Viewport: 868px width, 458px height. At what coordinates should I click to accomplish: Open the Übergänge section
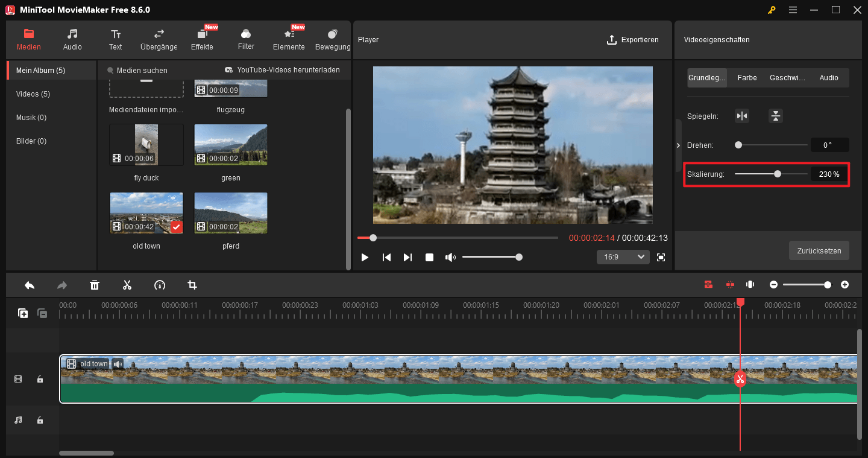pos(158,39)
